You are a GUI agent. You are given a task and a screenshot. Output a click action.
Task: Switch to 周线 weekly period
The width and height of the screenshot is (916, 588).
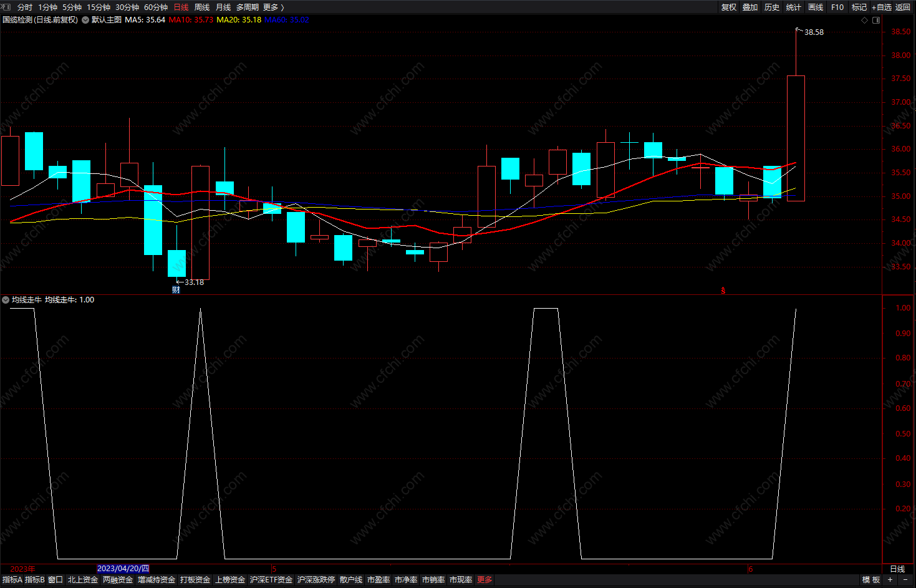coord(202,7)
